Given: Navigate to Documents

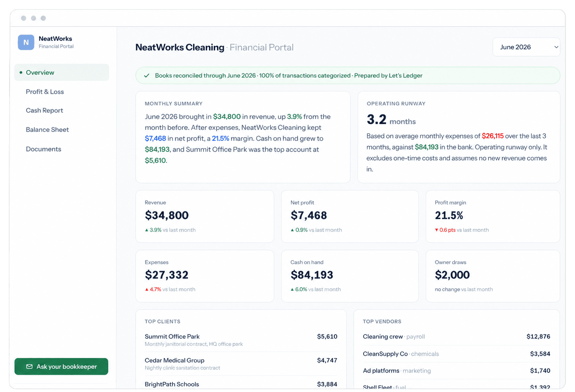Looking at the screenshot, I should point(44,149).
